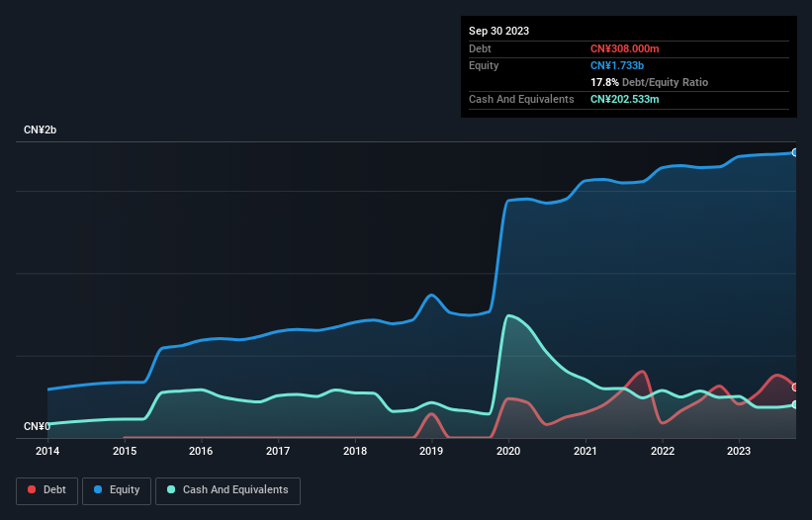Click Cash And Equivalents label in tooltip
This screenshot has width=812, height=520.
click(x=521, y=99)
